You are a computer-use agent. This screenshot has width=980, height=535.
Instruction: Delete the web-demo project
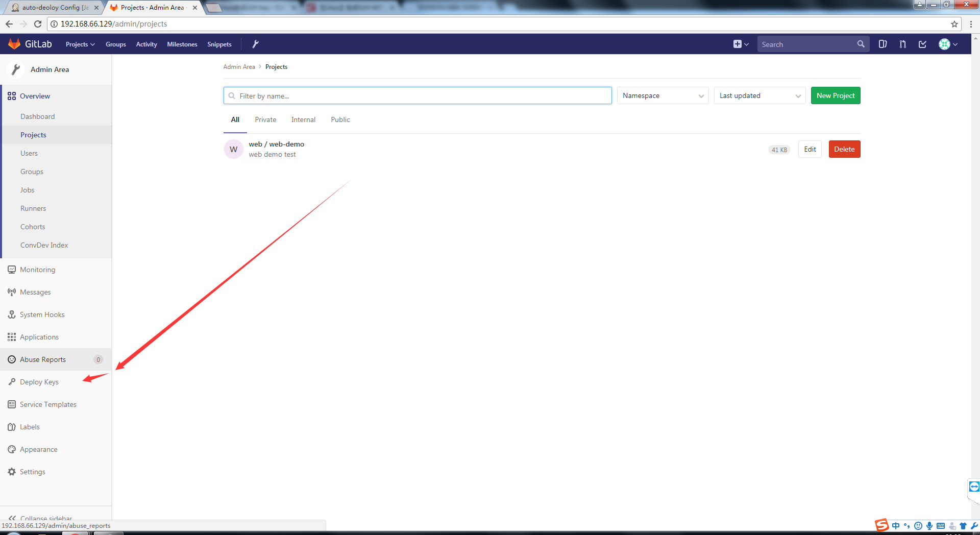(844, 149)
